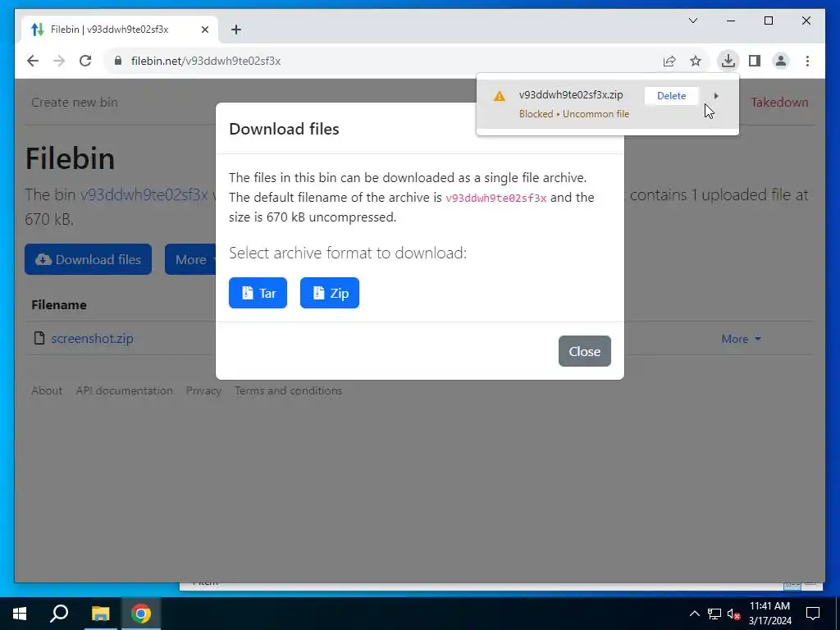Expand the More dropdown in file row
840x630 pixels.
pyautogui.click(x=741, y=339)
